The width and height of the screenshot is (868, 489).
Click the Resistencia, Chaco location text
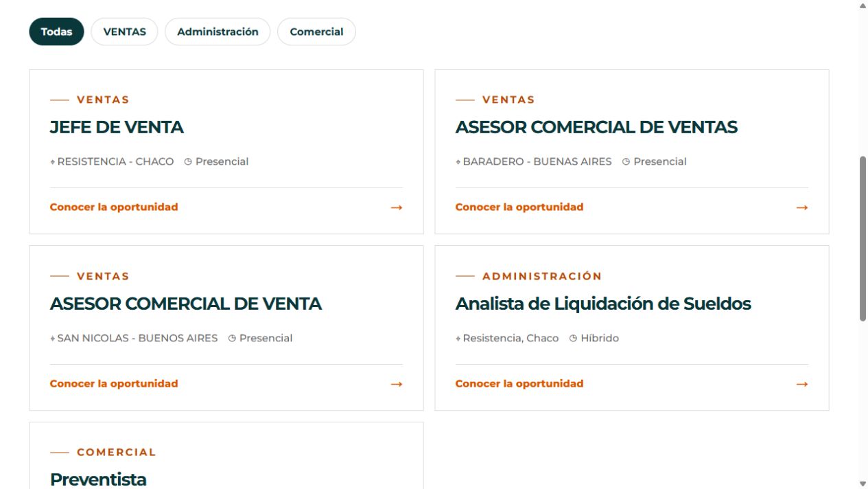coord(511,338)
